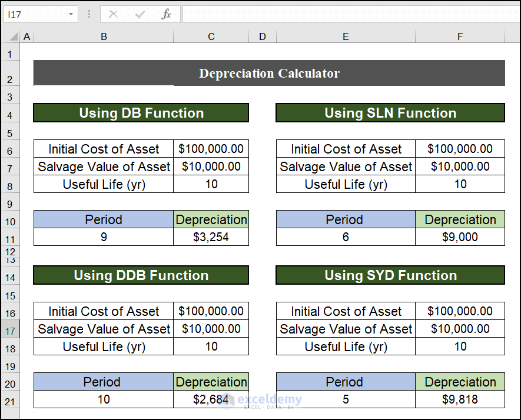Select SYD Period header cell

pos(346,382)
